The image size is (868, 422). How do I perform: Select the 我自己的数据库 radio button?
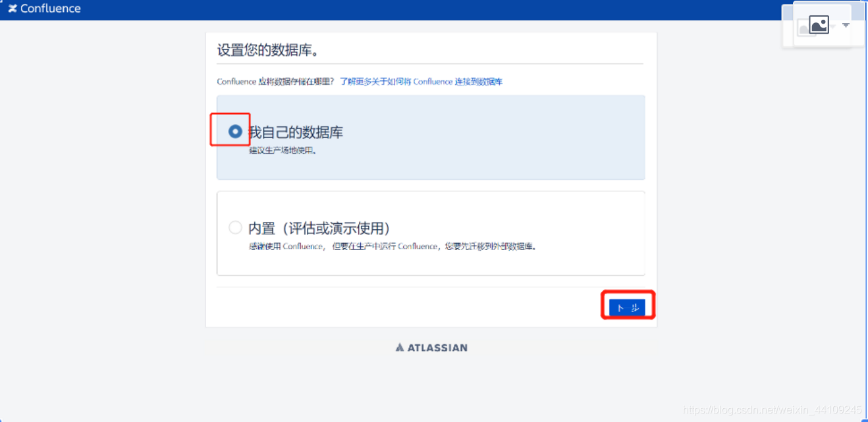tap(235, 132)
